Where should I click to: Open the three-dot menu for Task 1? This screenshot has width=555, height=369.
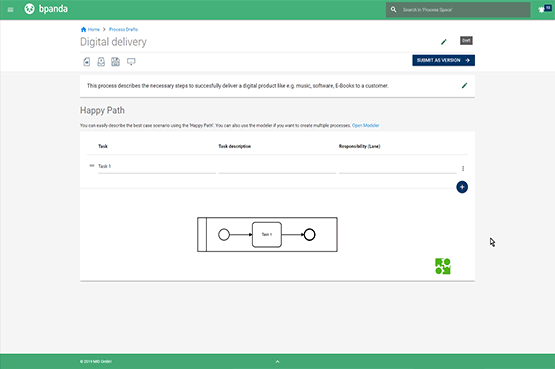click(x=463, y=168)
